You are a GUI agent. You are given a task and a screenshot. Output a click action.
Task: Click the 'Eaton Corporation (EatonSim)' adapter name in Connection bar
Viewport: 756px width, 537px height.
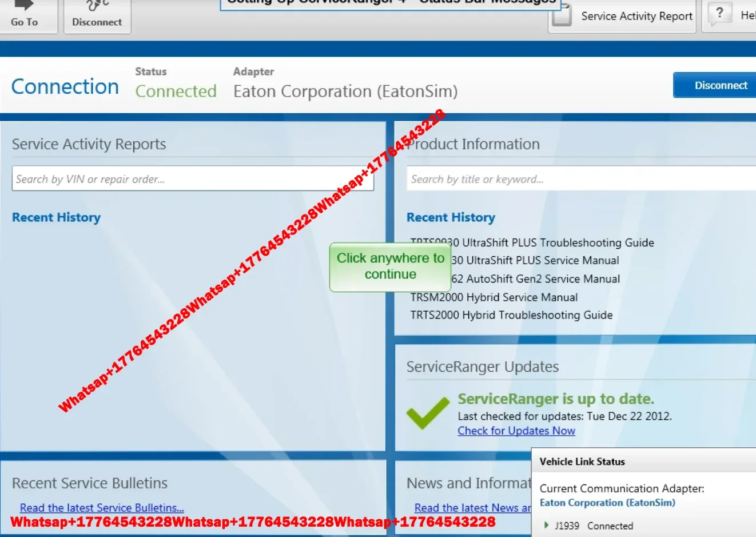(345, 92)
